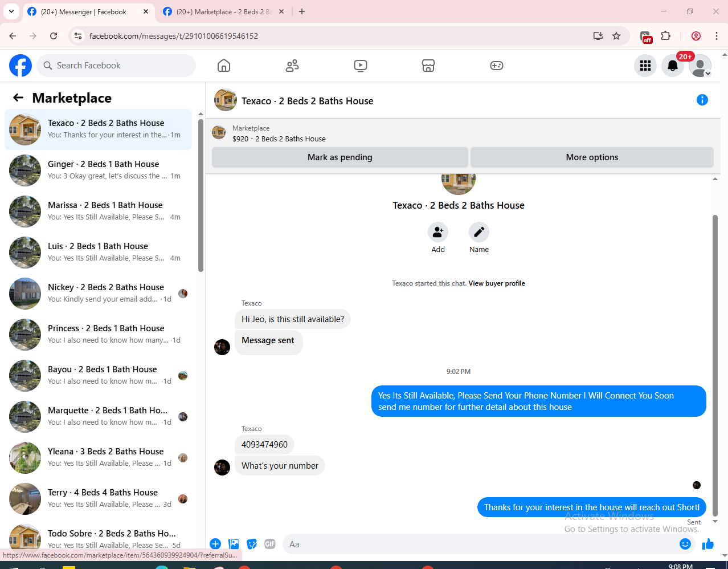Open more actions plus icon in composer
Image resolution: width=728 pixels, height=569 pixels.
pos(215,544)
